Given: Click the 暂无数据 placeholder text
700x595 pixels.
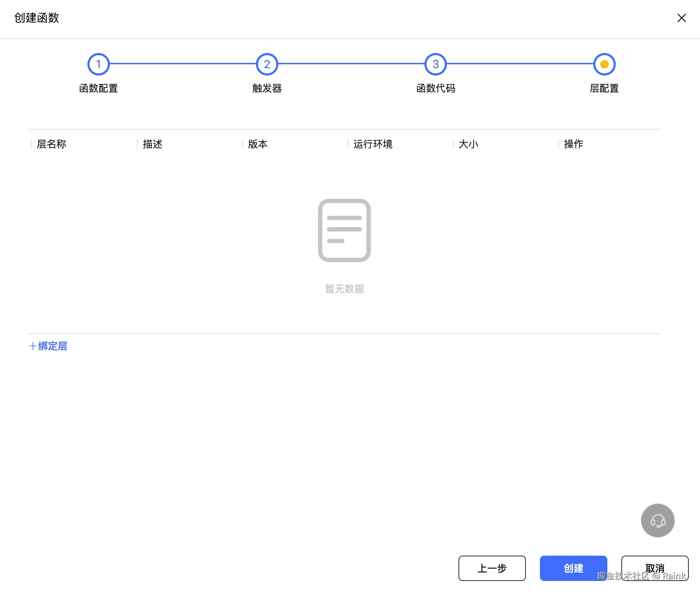Looking at the screenshot, I should (x=344, y=289).
